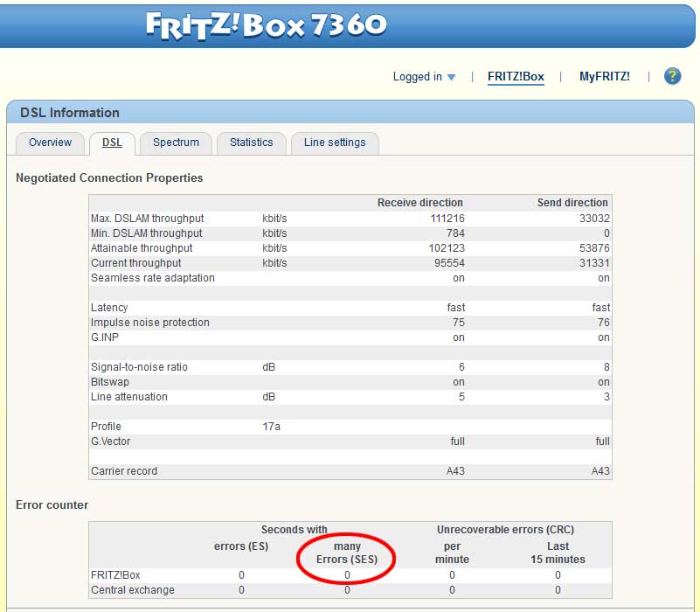700x612 pixels.
Task: Click the errors (ES) column header
Action: 241,546
